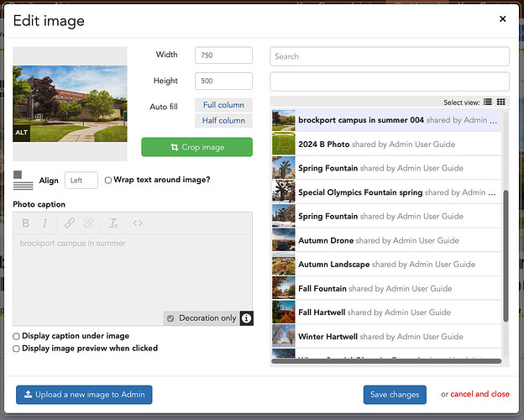Check Display image preview when clicked

tap(17, 349)
